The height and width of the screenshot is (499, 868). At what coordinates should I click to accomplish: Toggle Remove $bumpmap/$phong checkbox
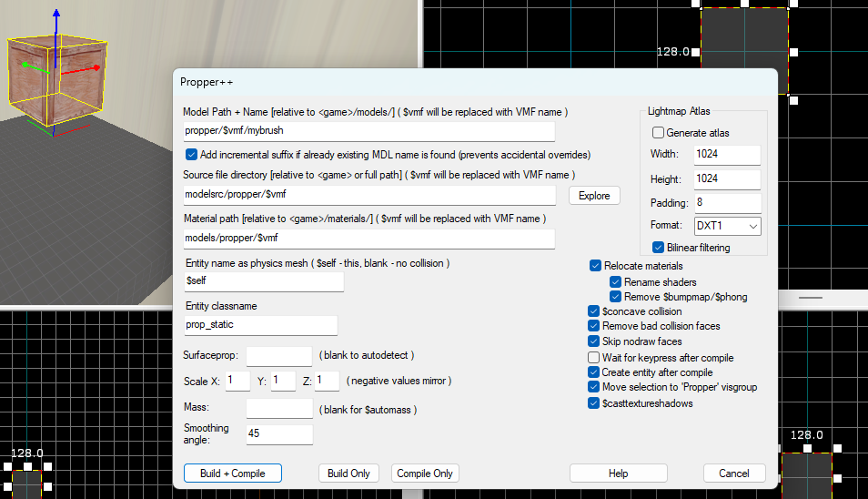[615, 297]
